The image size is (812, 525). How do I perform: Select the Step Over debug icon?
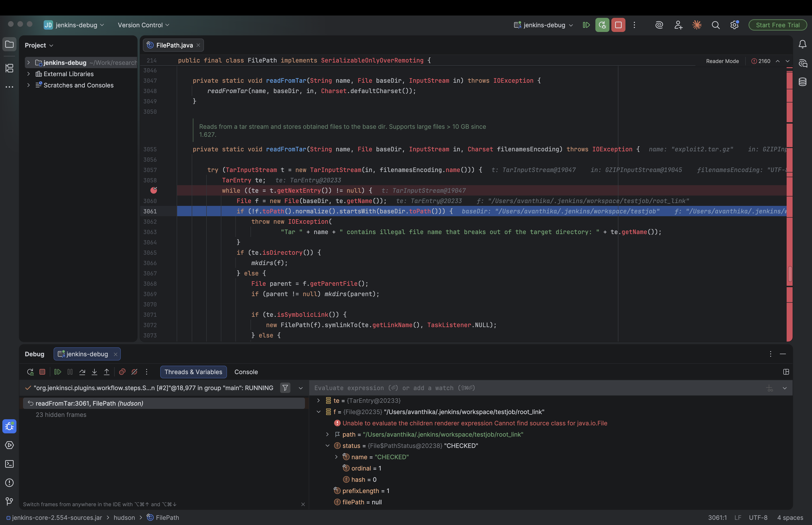point(82,372)
